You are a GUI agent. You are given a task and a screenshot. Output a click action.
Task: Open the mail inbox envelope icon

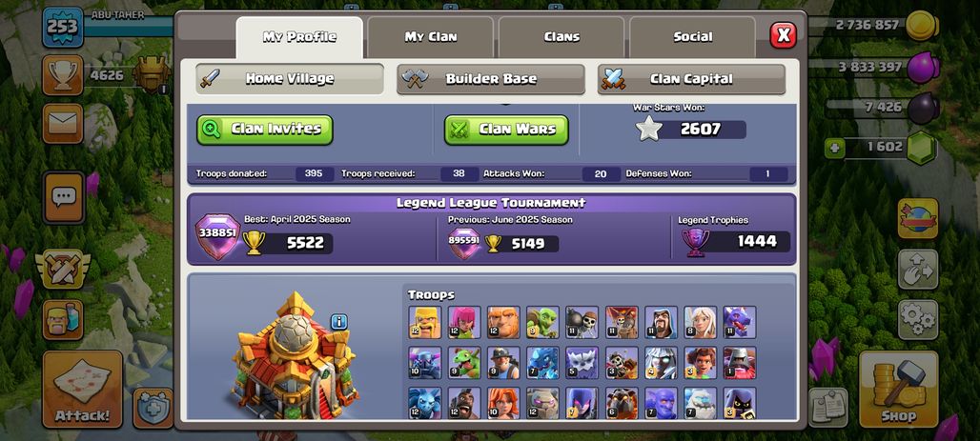[63, 124]
